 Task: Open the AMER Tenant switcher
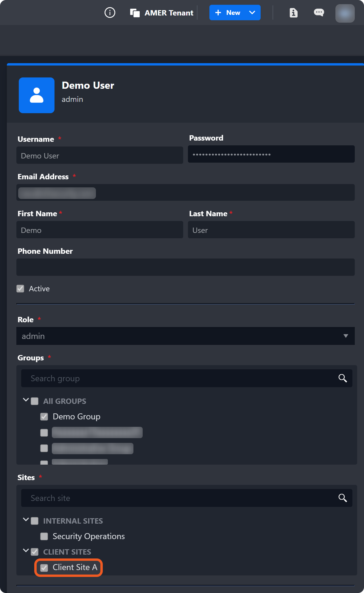point(162,13)
